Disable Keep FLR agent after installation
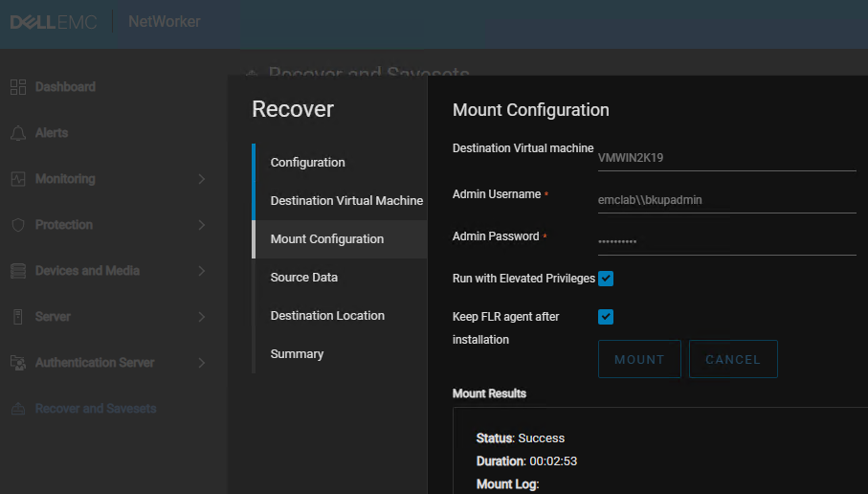This screenshot has height=494, width=868. [x=606, y=317]
